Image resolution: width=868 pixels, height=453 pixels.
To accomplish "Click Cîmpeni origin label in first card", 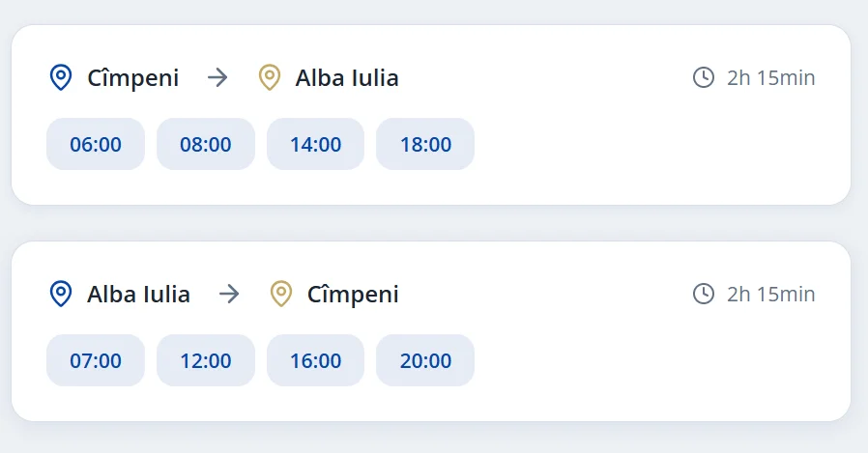I will [133, 77].
